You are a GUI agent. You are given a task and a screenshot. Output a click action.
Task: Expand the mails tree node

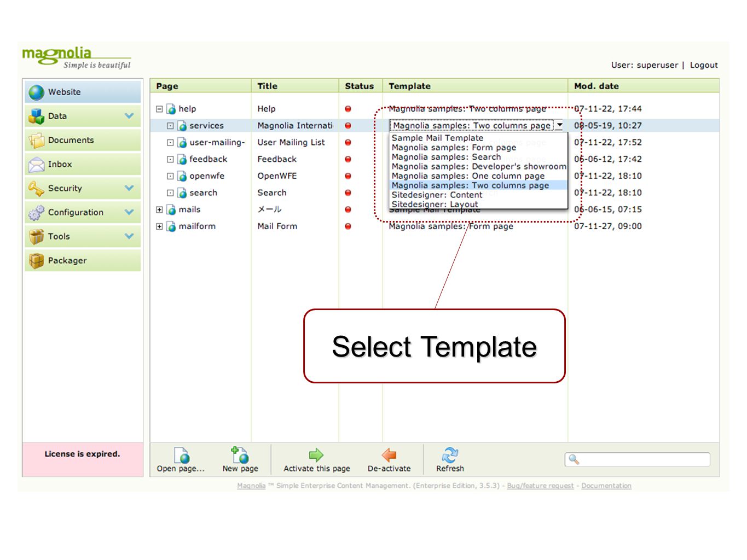coord(159,210)
